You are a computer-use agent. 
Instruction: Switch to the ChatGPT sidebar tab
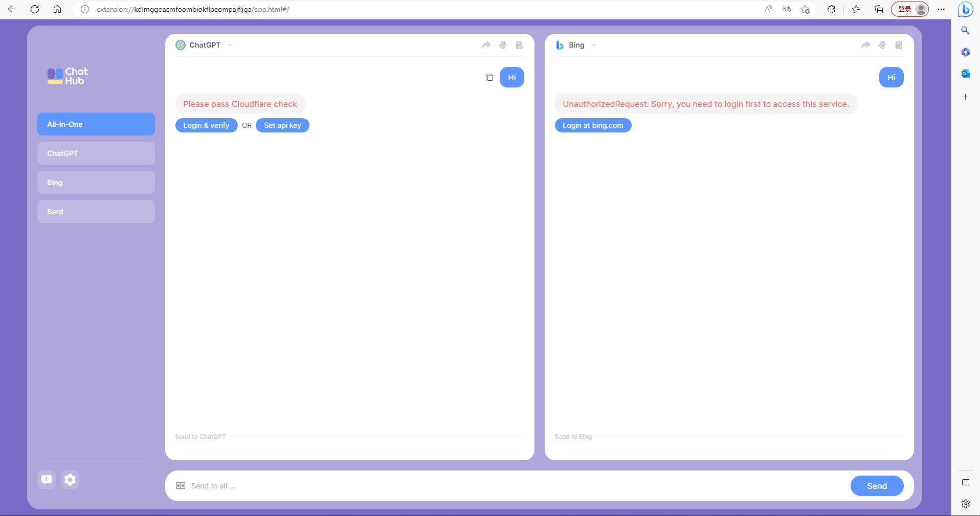pos(96,153)
